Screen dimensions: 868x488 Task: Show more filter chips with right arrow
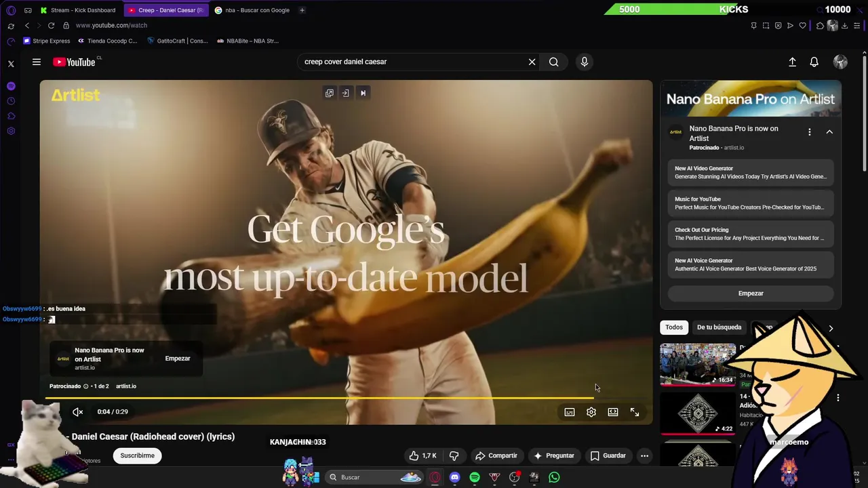coord(831,328)
